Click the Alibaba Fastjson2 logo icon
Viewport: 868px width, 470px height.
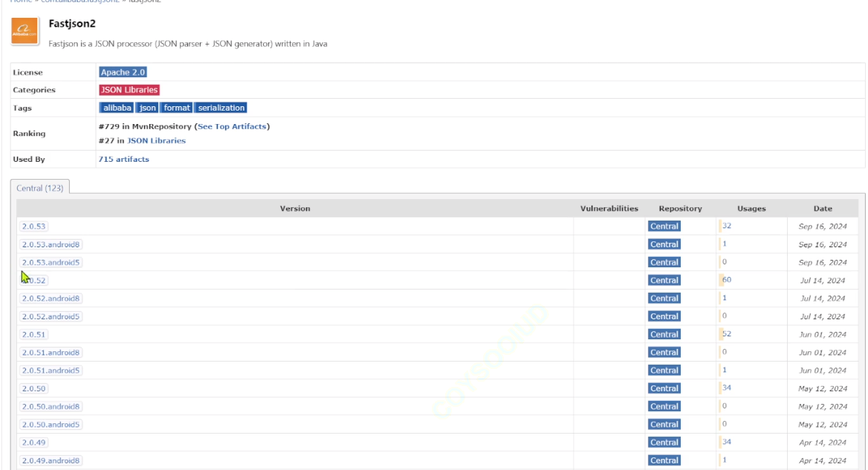pos(25,31)
